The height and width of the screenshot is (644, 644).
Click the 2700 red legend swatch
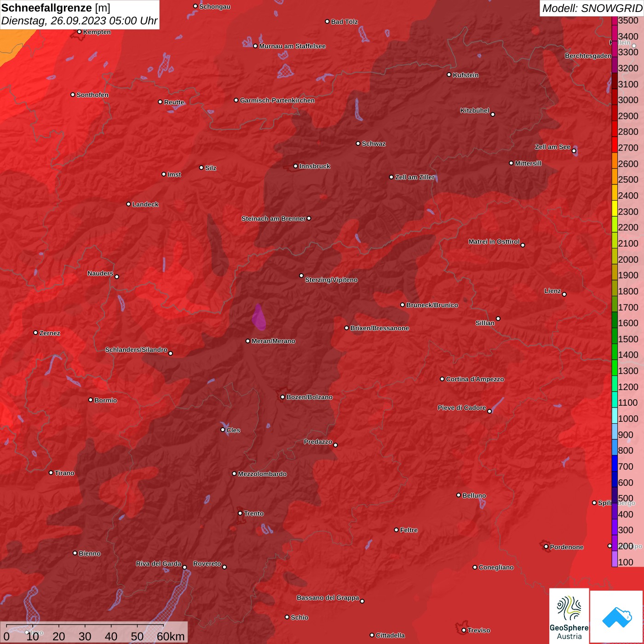(x=615, y=144)
